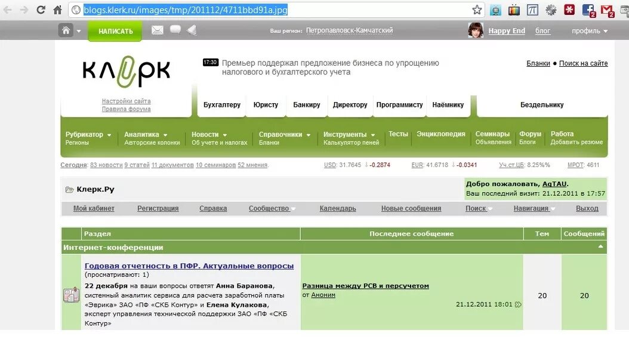The image size is (629, 364).
Task: Open the Форум menu item
Action: (530, 134)
